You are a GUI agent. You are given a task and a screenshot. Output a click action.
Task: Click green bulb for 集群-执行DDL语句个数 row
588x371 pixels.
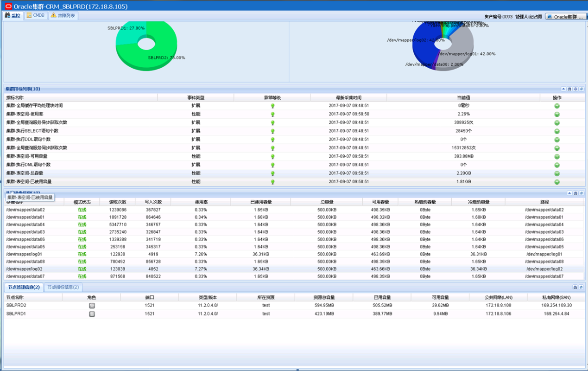point(272,140)
